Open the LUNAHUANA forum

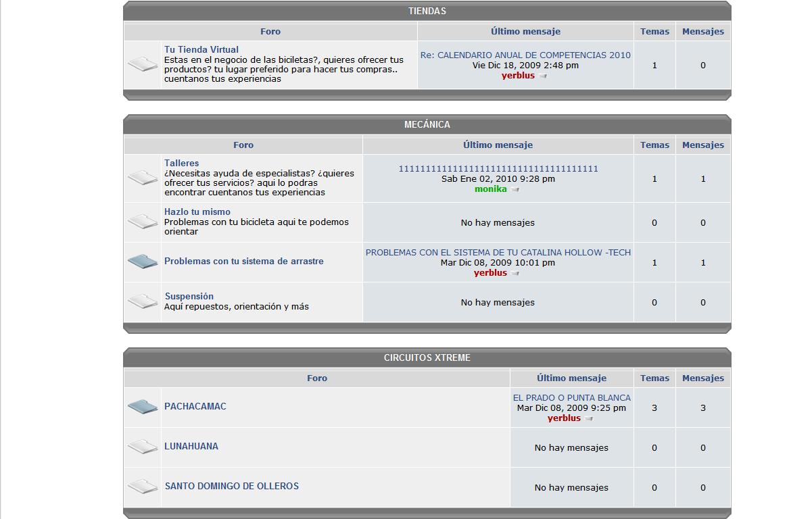(191, 446)
